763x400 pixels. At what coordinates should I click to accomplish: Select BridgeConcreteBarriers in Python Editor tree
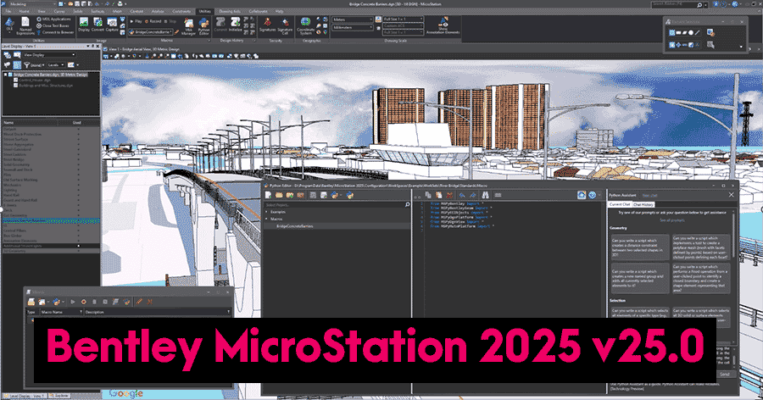click(295, 226)
